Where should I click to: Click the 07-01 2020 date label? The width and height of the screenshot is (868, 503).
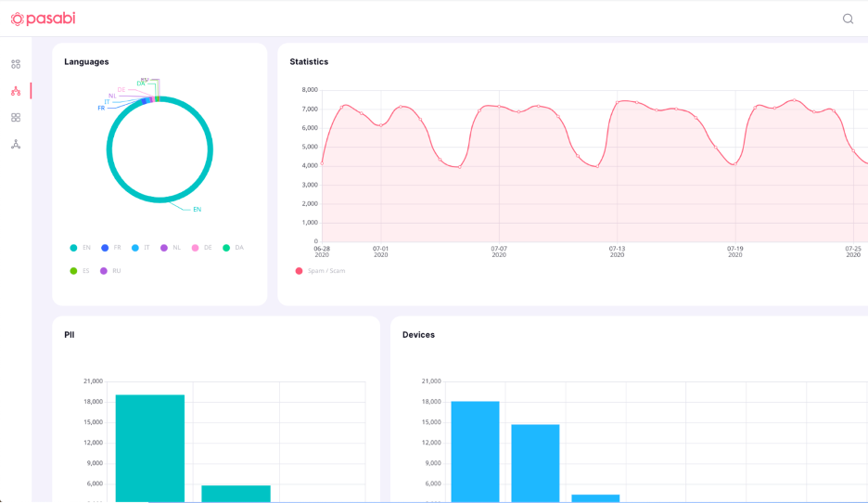(x=381, y=251)
